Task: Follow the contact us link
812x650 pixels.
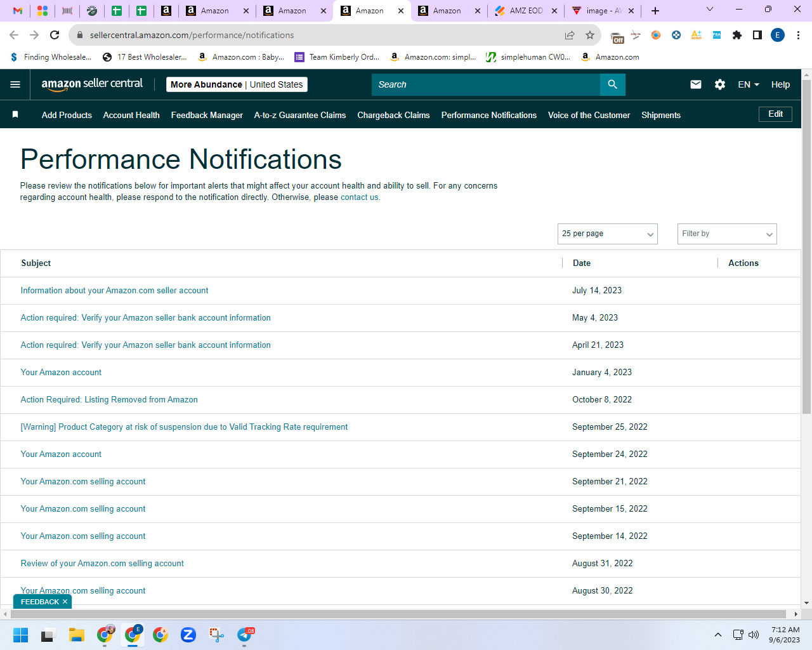Action: pyautogui.click(x=360, y=197)
